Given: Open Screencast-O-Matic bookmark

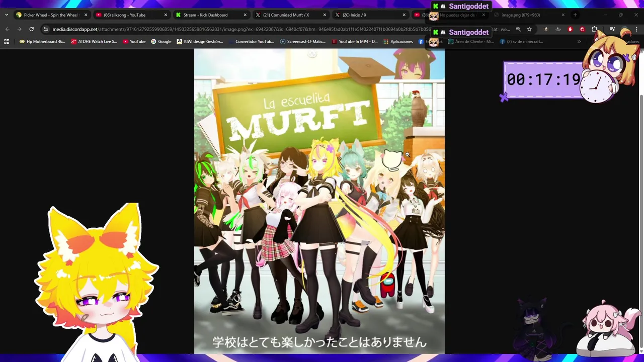Looking at the screenshot, I should pos(303,42).
